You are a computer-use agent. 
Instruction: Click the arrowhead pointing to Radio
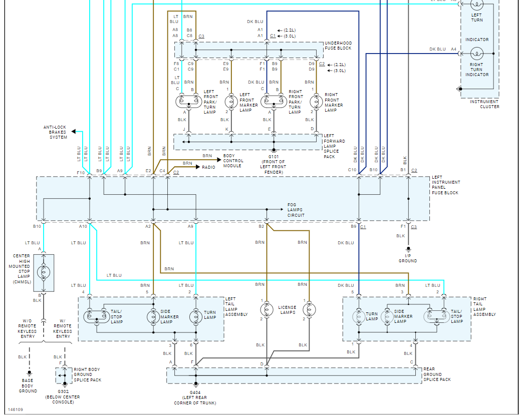point(198,167)
